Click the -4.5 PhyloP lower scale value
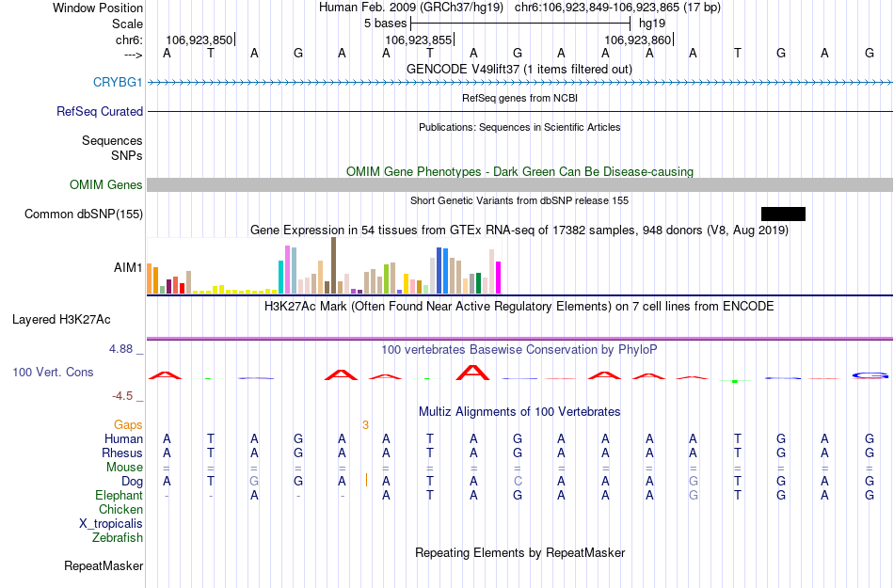This screenshot has width=894, height=588. (x=122, y=396)
